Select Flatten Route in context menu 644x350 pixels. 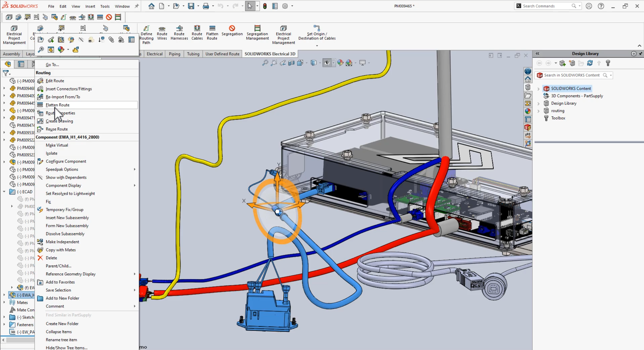click(x=87, y=105)
